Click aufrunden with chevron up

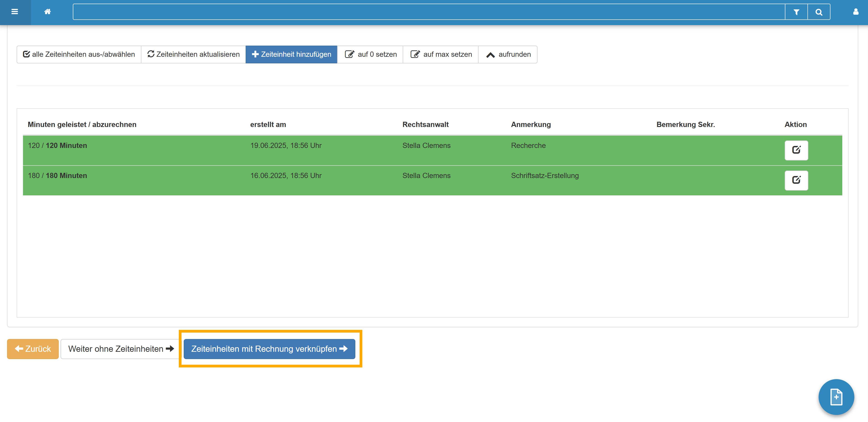pos(508,54)
